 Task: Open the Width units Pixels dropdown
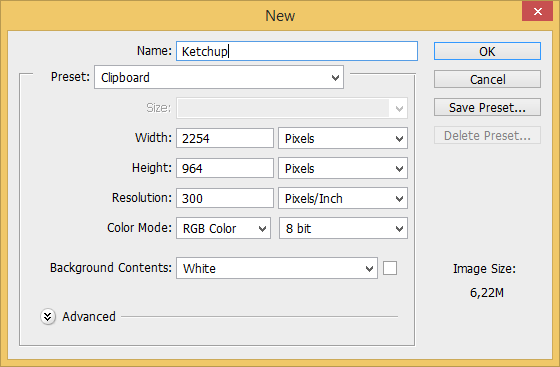tap(343, 138)
